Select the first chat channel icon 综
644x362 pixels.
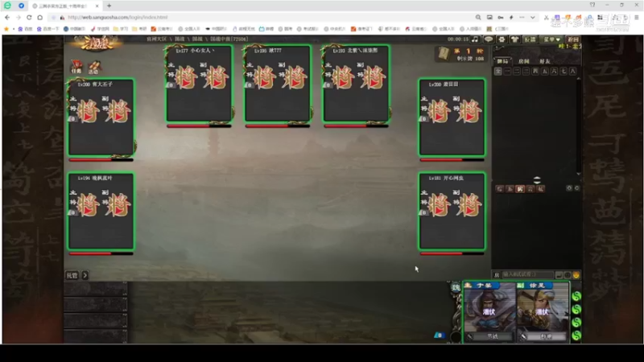(499, 189)
